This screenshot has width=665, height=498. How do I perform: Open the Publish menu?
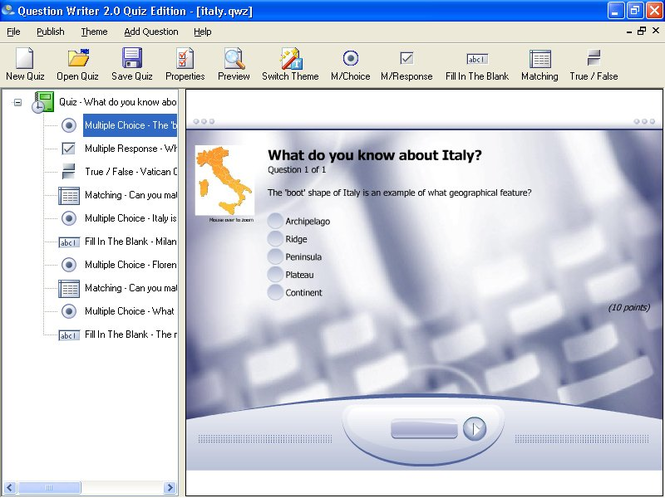50,32
